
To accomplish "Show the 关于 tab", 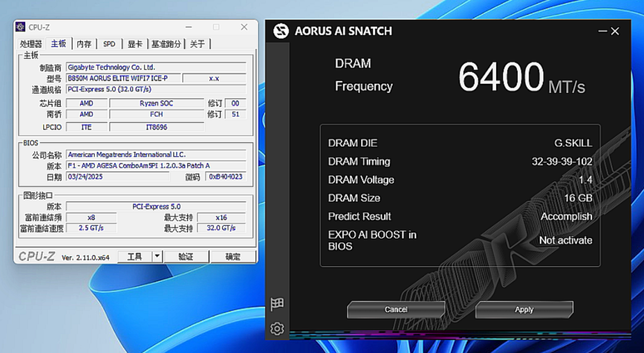I will point(197,44).
